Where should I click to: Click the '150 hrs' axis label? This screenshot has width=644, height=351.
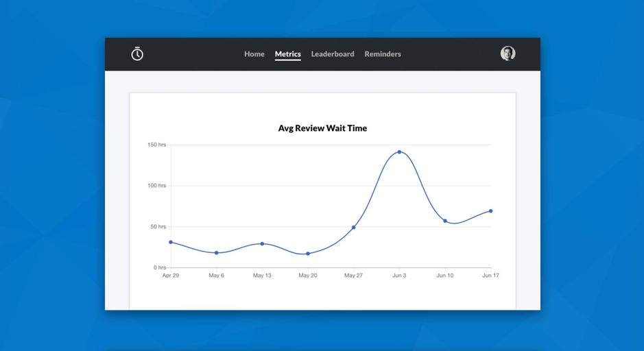click(157, 145)
